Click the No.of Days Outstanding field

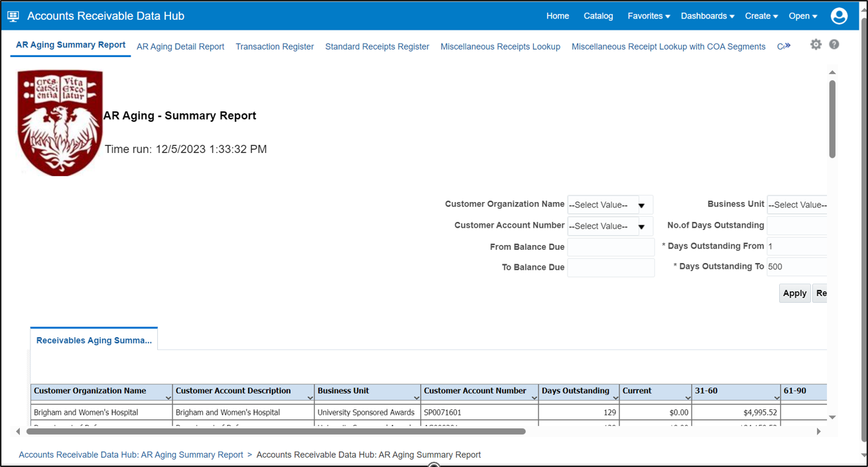[x=797, y=226]
